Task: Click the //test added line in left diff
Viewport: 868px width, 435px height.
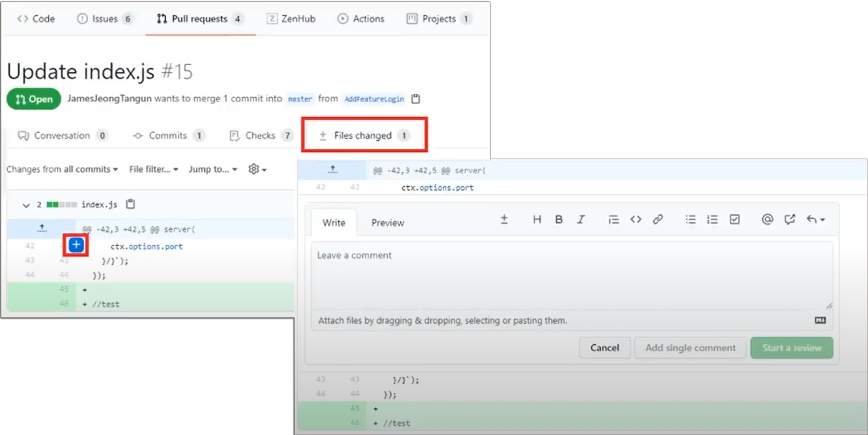Action: click(x=105, y=304)
